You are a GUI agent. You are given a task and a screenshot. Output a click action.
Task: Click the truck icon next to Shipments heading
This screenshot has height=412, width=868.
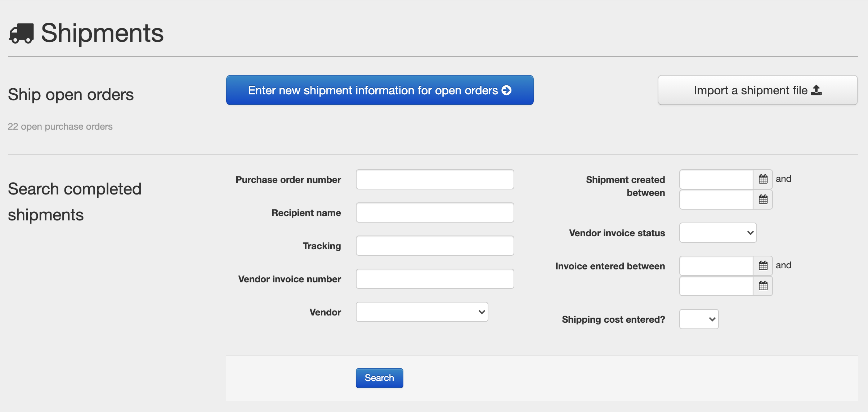click(22, 33)
